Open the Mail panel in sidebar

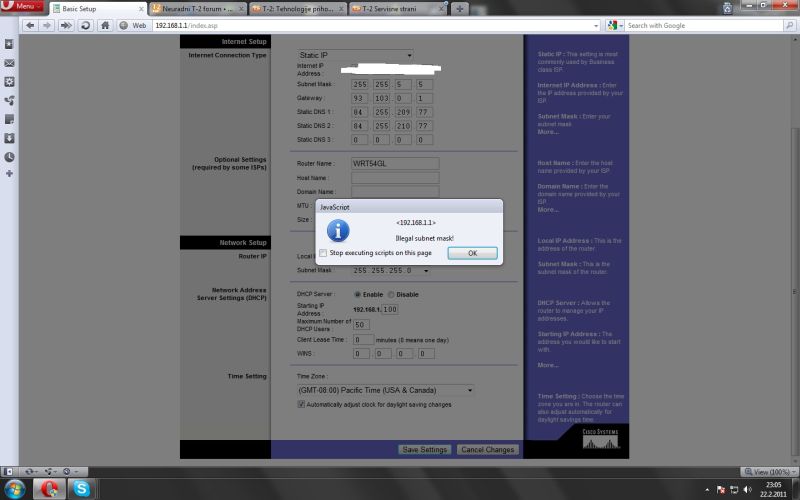[9, 63]
